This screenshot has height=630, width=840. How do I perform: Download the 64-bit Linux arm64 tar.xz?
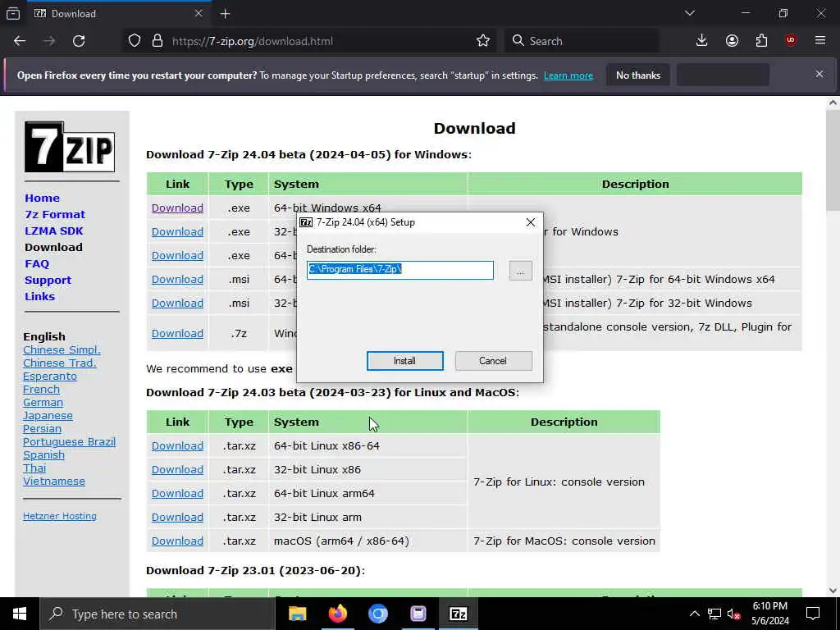coord(177,493)
